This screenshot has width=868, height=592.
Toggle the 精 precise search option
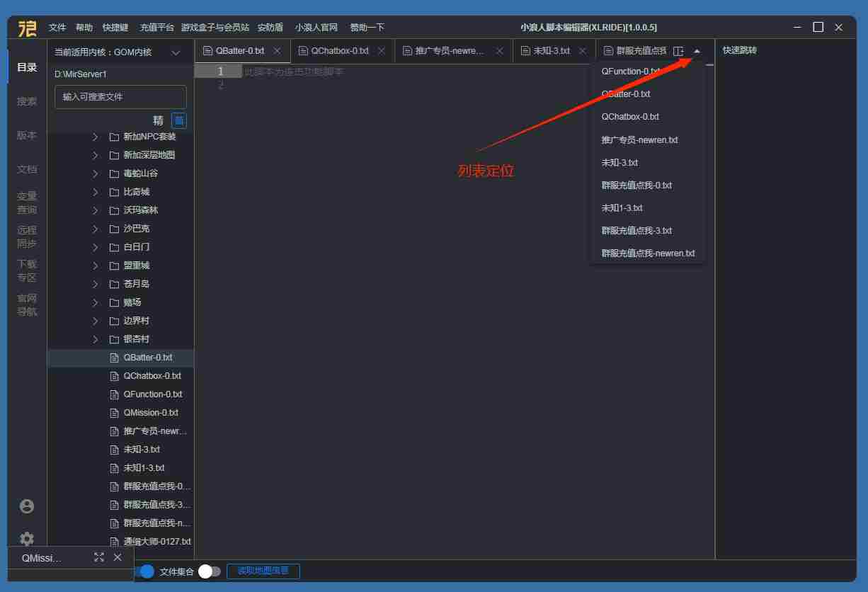(158, 120)
